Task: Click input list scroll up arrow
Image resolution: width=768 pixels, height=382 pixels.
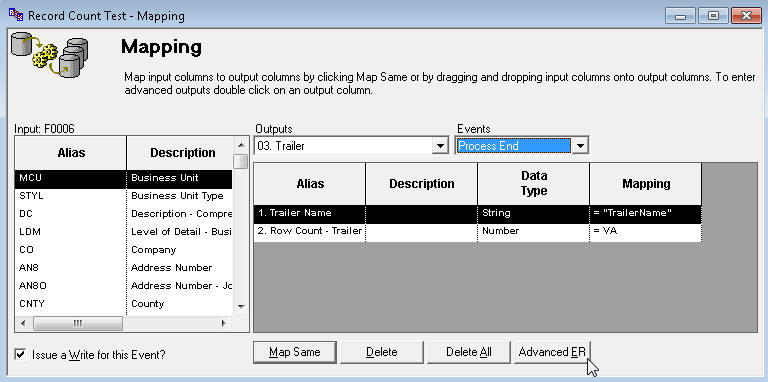Action: [x=240, y=145]
